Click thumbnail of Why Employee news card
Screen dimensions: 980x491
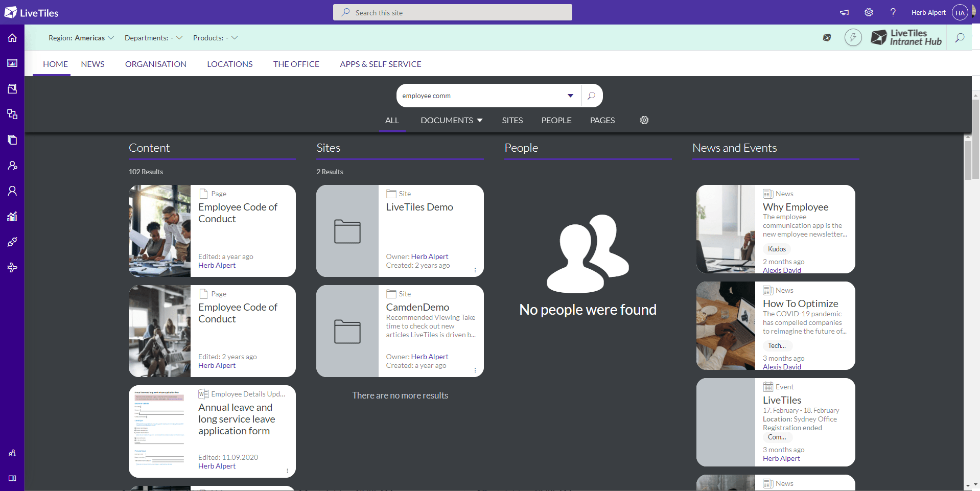(726, 229)
